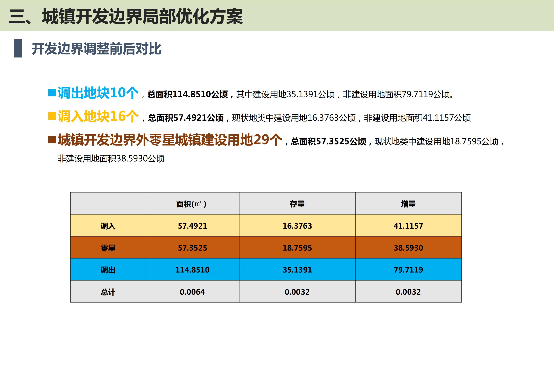The image size is (554, 392).
Task: Click the text 非建设用地面积38.5930公顷
Action: click(111, 159)
